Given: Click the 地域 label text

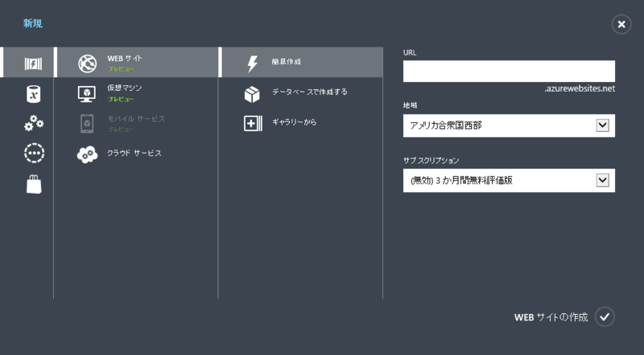Looking at the screenshot, I should pos(410,105).
